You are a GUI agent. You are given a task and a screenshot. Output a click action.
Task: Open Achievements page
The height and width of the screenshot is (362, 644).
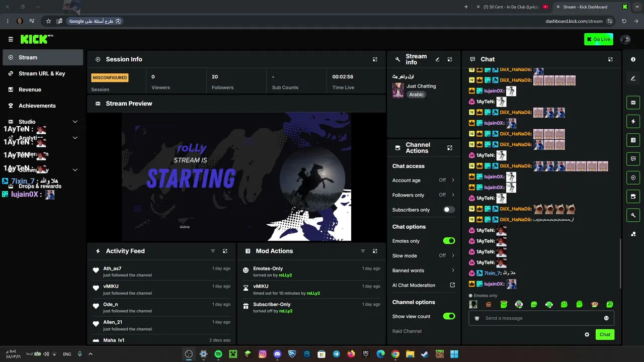[43, 106]
